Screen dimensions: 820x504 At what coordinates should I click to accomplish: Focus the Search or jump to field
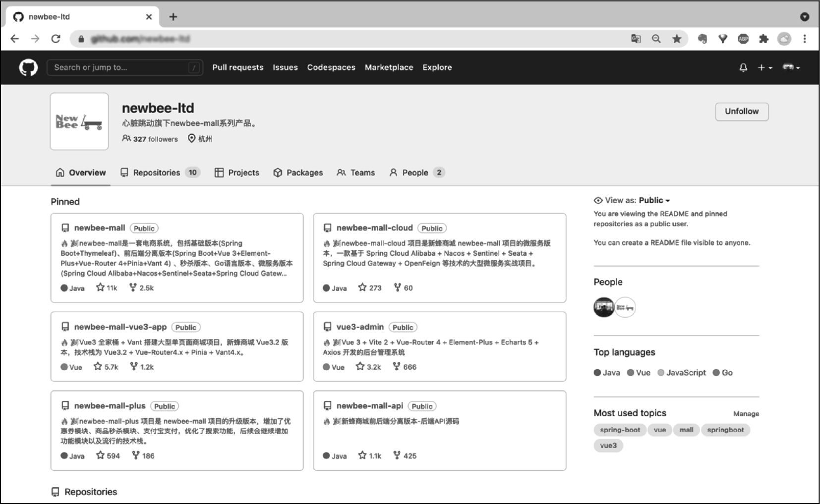[125, 67]
